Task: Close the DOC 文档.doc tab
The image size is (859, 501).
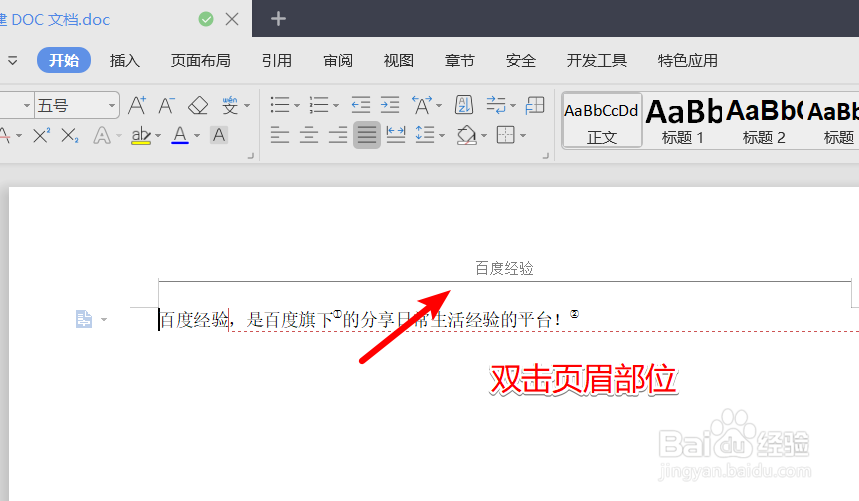Action: coord(232,19)
